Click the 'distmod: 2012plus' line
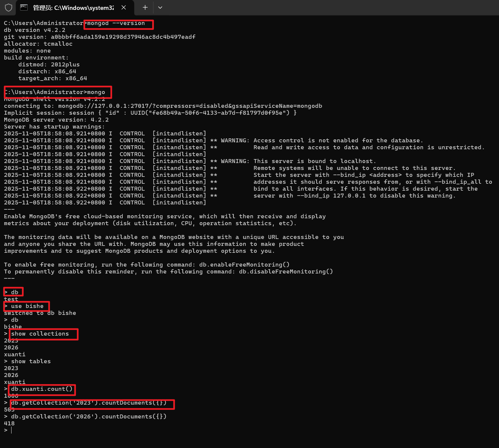 [x=49, y=64]
